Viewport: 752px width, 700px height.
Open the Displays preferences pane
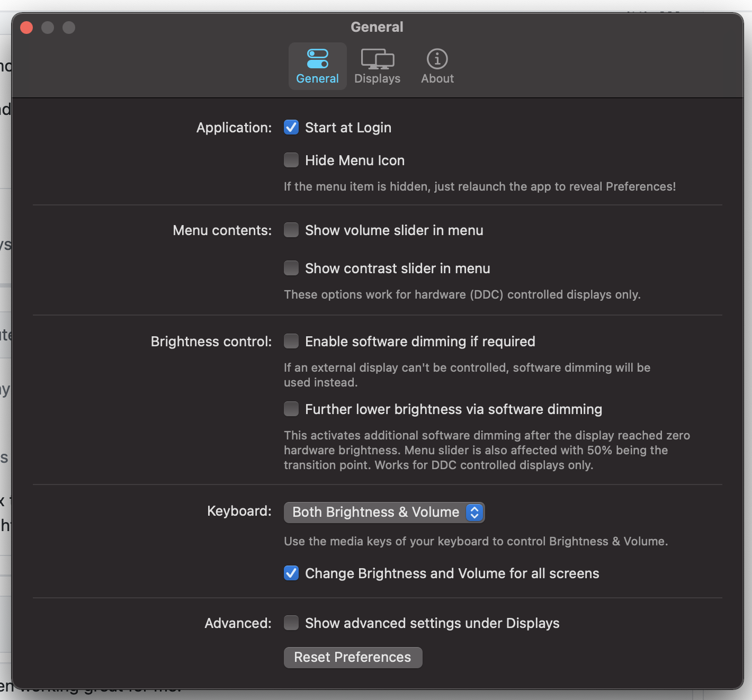click(377, 66)
